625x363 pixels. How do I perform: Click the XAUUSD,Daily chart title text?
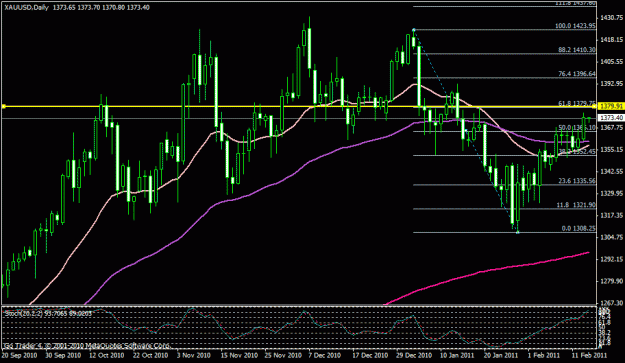pyautogui.click(x=26, y=8)
